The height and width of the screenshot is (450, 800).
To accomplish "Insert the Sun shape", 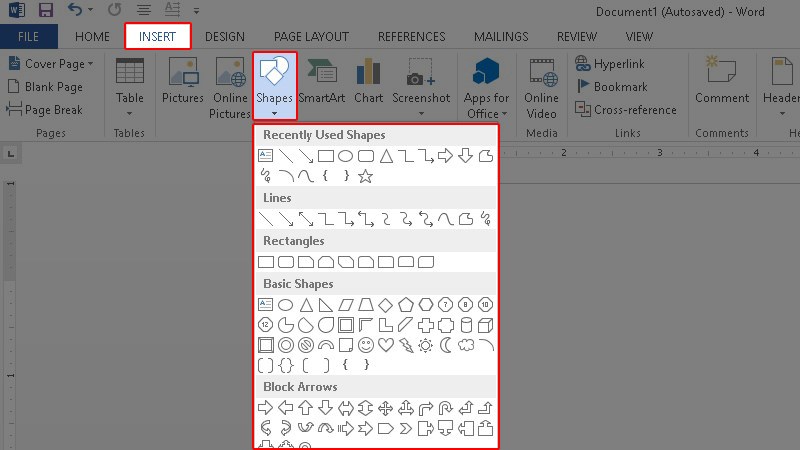I will pyautogui.click(x=426, y=345).
